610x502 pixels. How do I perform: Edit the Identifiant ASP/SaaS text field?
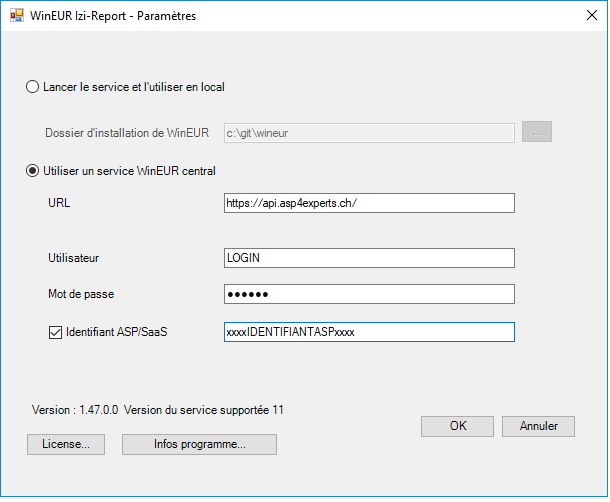[369, 332]
